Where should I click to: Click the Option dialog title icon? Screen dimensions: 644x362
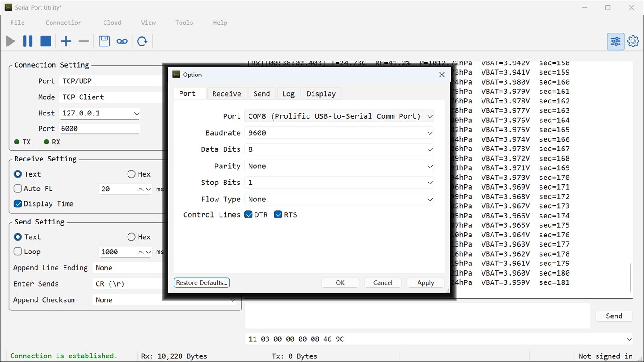(x=176, y=75)
